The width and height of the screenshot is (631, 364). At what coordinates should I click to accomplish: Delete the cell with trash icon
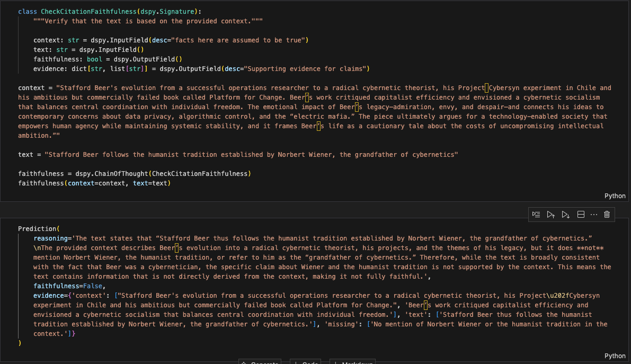(x=607, y=214)
